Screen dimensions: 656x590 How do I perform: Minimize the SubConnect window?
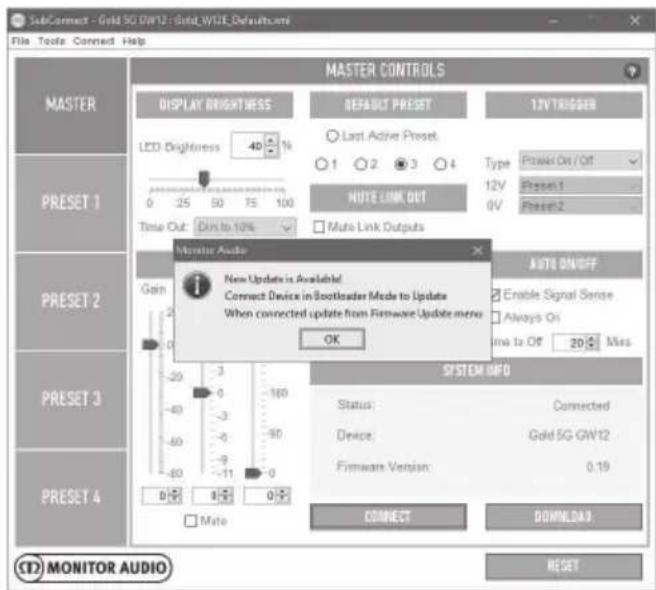(553, 21)
